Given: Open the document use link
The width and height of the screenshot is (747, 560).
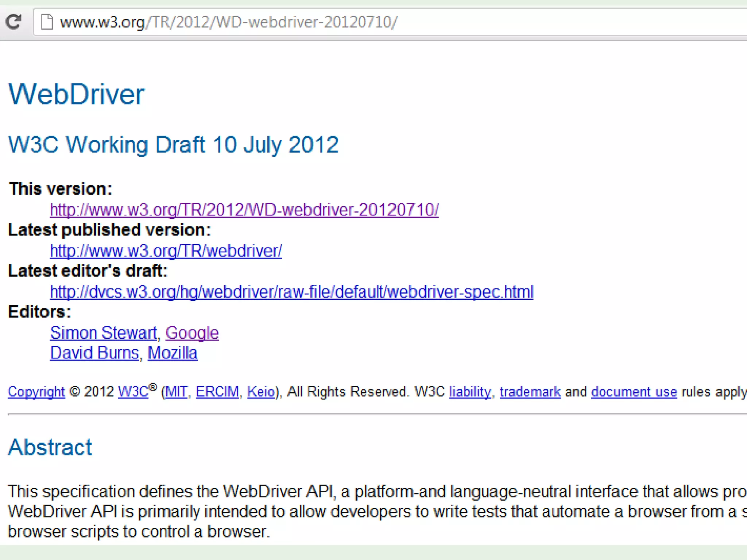Looking at the screenshot, I should click(x=634, y=392).
